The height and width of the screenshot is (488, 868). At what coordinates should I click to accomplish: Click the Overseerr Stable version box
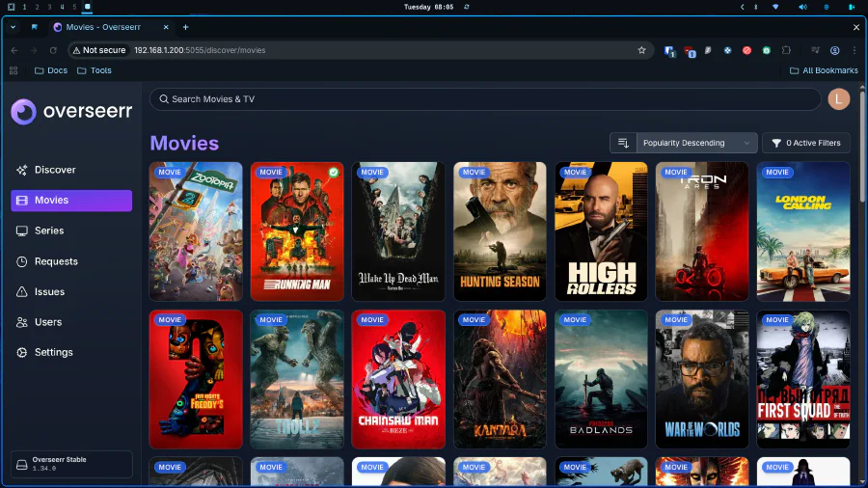pos(71,464)
